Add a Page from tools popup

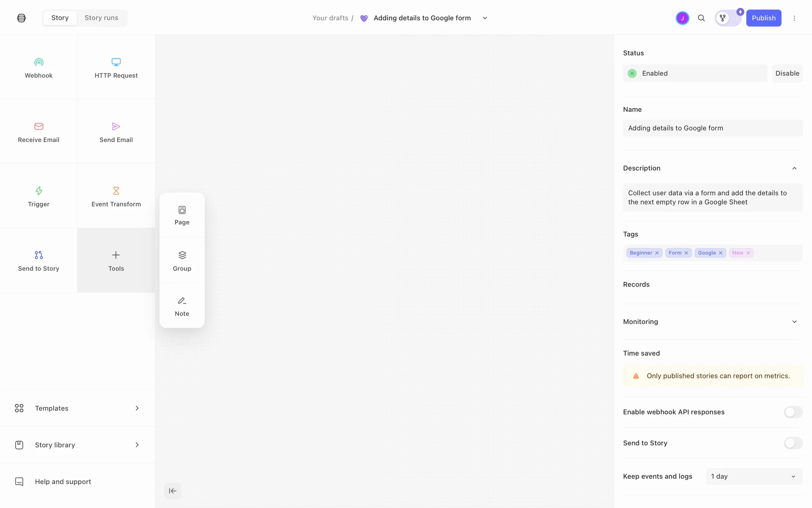(182, 215)
